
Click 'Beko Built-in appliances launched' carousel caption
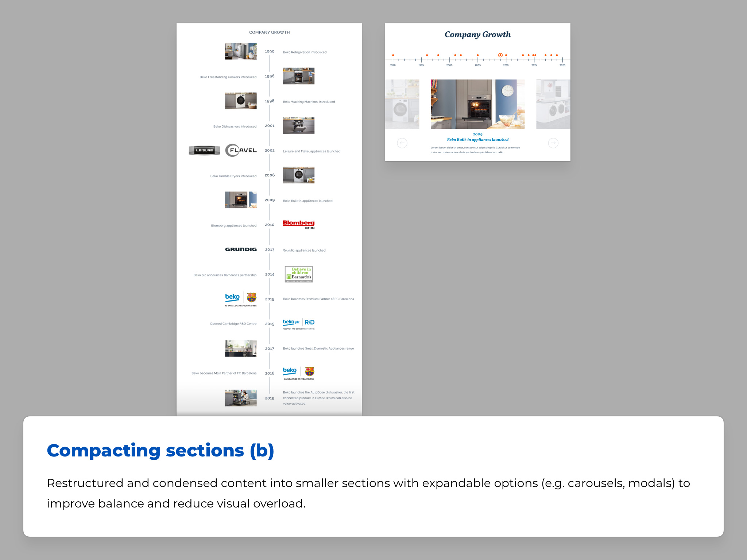click(477, 140)
